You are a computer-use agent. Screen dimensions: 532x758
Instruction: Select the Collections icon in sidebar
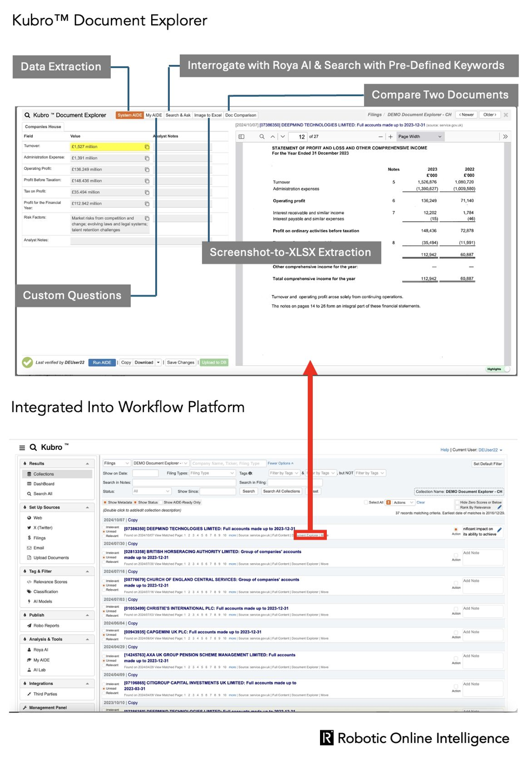point(29,473)
